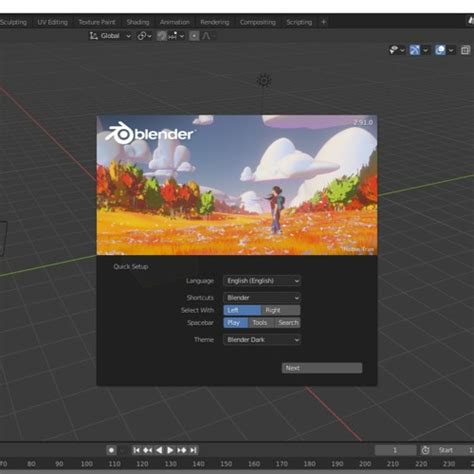Open the Shortcuts dropdown set to Blender
The image size is (474, 474).
[262, 297]
